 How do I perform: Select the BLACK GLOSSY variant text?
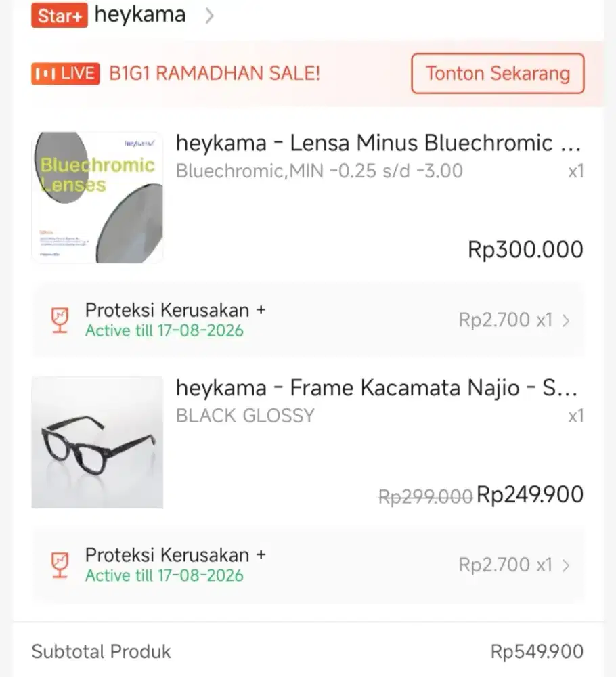[245, 416]
